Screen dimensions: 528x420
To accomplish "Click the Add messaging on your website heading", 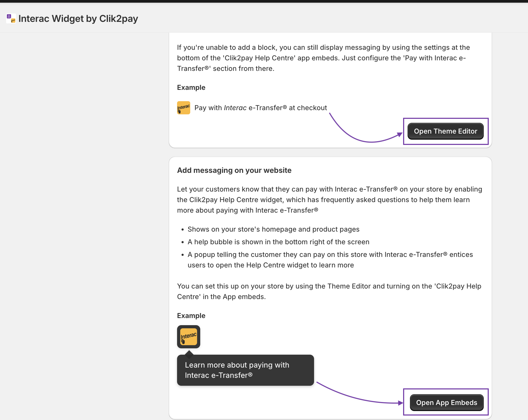I will (234, 170).
